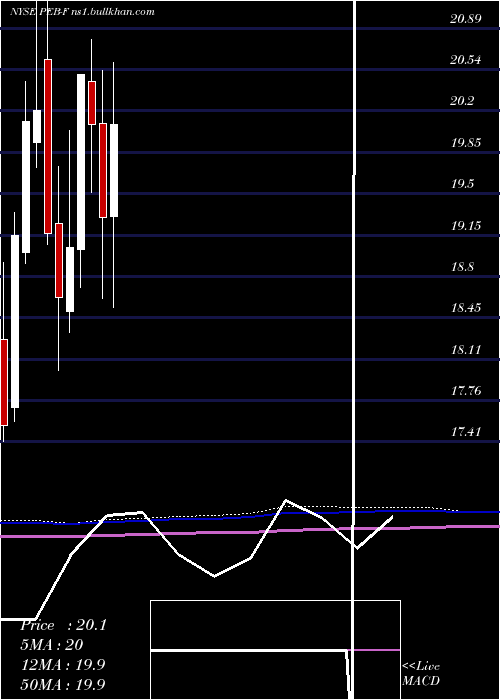
Task: Click the tallest red candlestick body
Action: [48, 146]
